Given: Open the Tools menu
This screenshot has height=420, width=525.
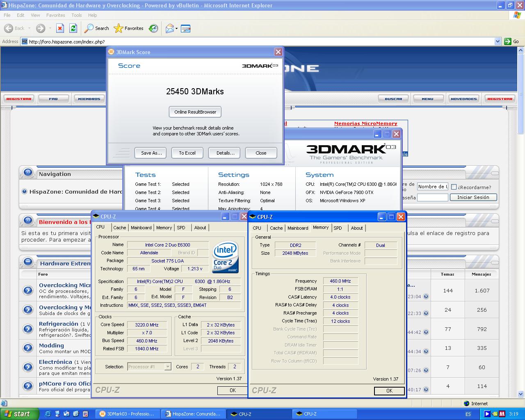Looking at the screenshot, I should click(77, 15).
